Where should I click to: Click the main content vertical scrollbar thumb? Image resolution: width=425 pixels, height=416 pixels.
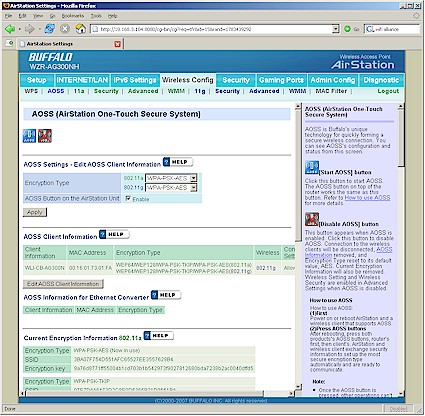pos(298,175)
